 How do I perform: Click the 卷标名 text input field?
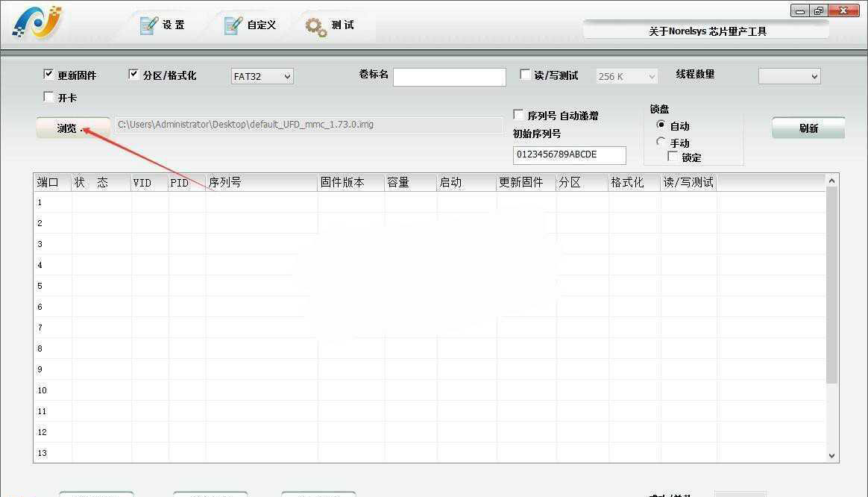point(449,77)
